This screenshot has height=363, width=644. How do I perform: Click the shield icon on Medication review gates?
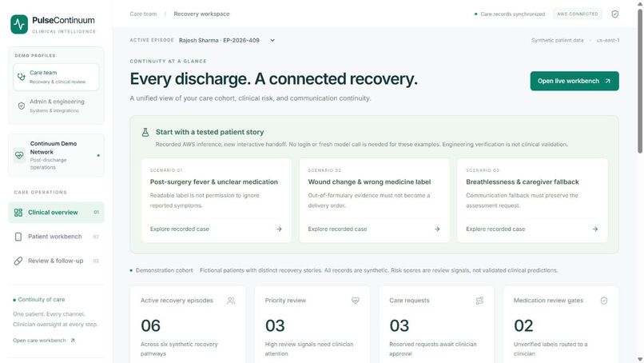point(604,301)
